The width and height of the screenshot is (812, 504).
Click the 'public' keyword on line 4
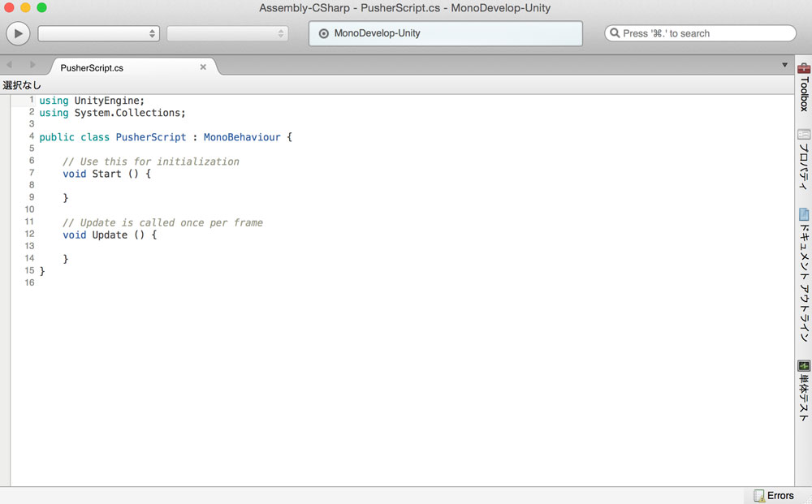point(57,137)
